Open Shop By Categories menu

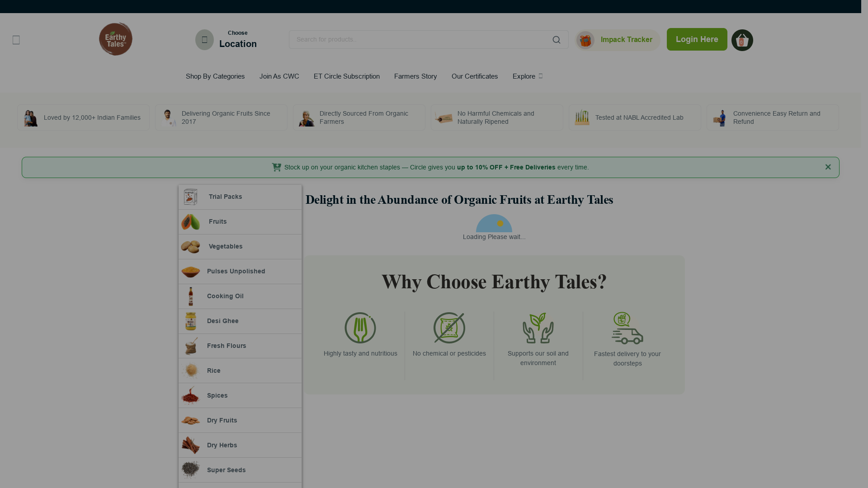pos(215,76)
